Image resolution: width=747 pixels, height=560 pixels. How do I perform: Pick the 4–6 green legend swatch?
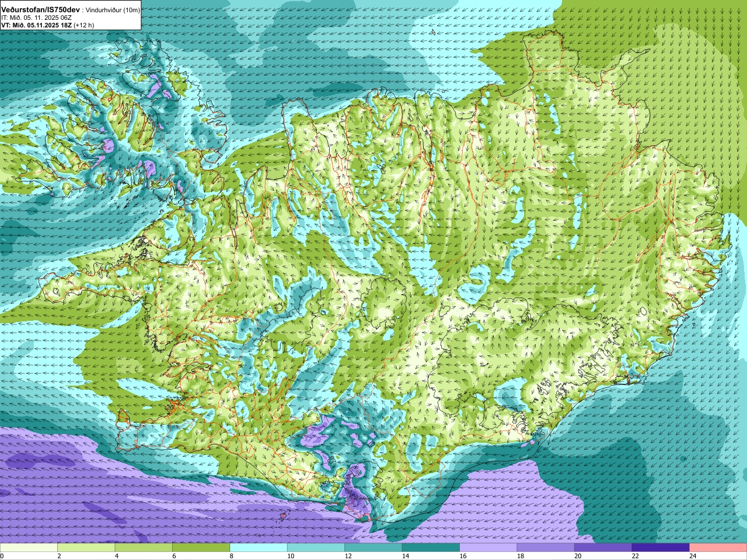(x=144, y=548)
